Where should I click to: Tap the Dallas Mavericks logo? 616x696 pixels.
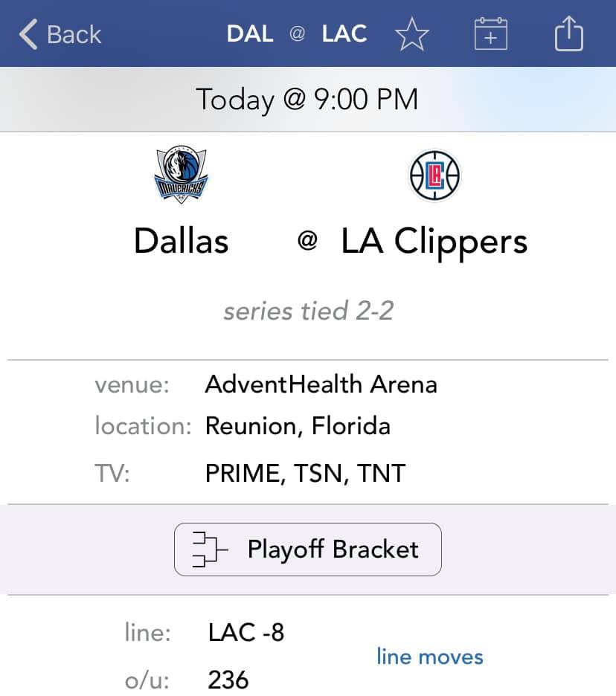pos(182,174)
